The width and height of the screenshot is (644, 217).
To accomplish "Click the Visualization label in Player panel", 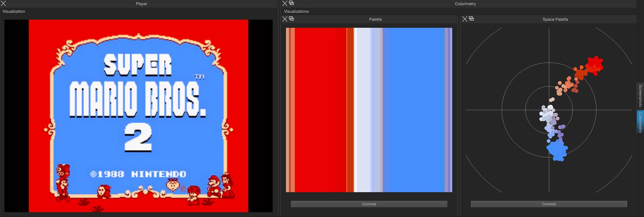I will 14,11.
